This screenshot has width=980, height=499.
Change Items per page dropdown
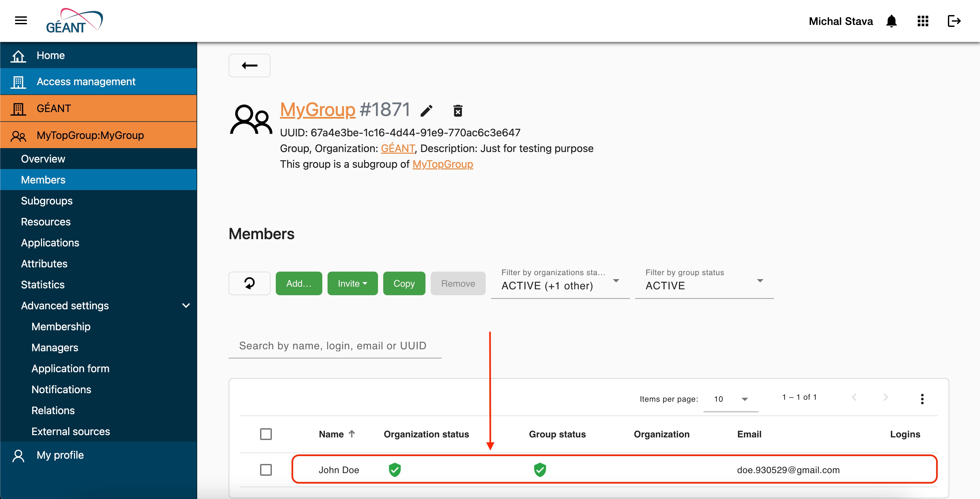731,399
